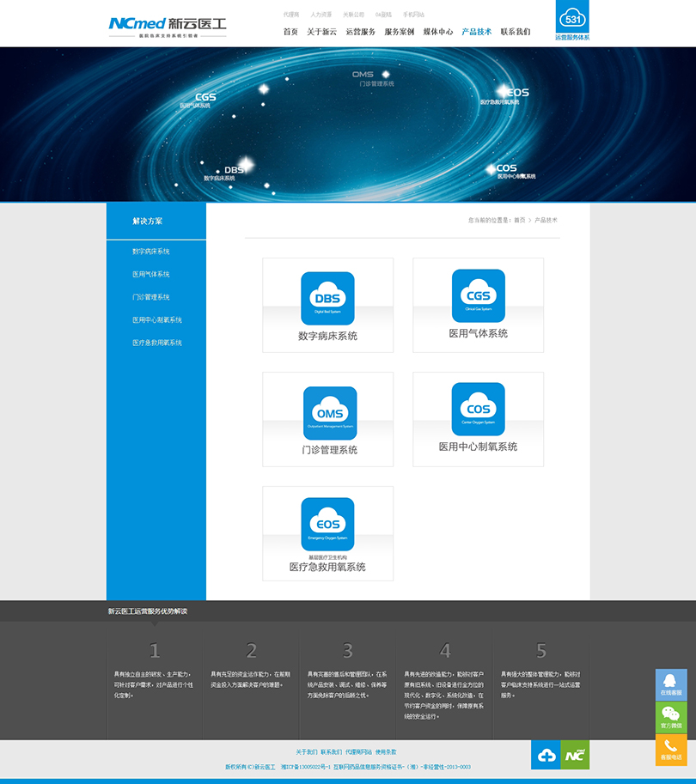
Task: Go to 首页 in main navigation
Action: pos(290,32)
